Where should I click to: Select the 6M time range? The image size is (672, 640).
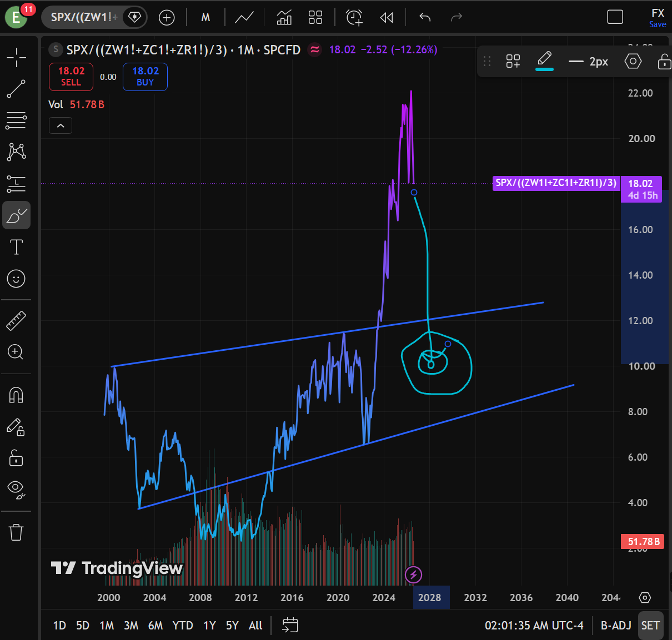point(156,626)
